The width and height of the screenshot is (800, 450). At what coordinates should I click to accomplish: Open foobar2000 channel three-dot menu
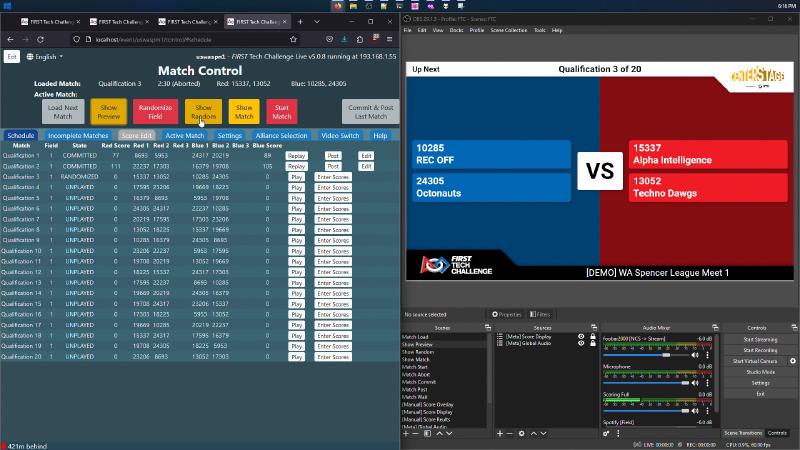coord(707,355)
